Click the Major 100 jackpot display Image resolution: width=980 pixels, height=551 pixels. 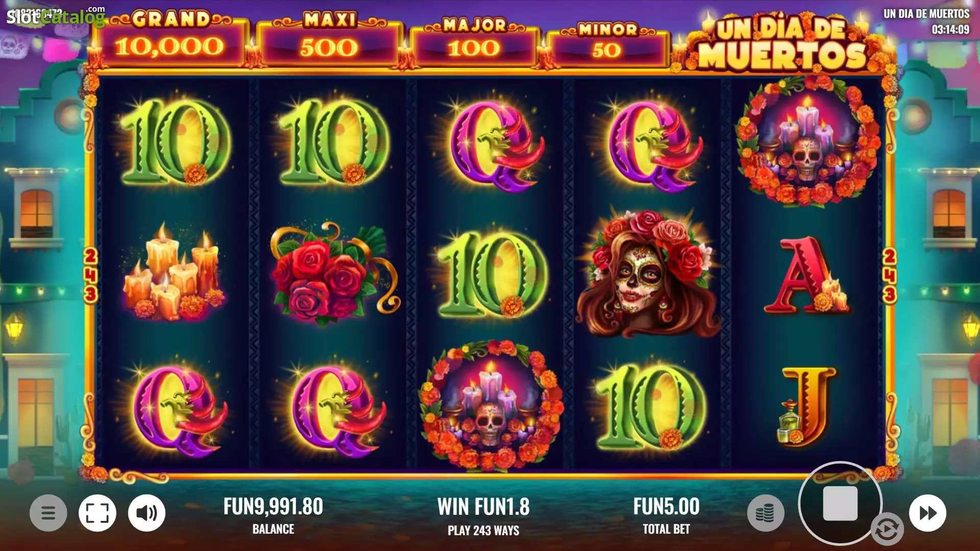pos(474,44)
